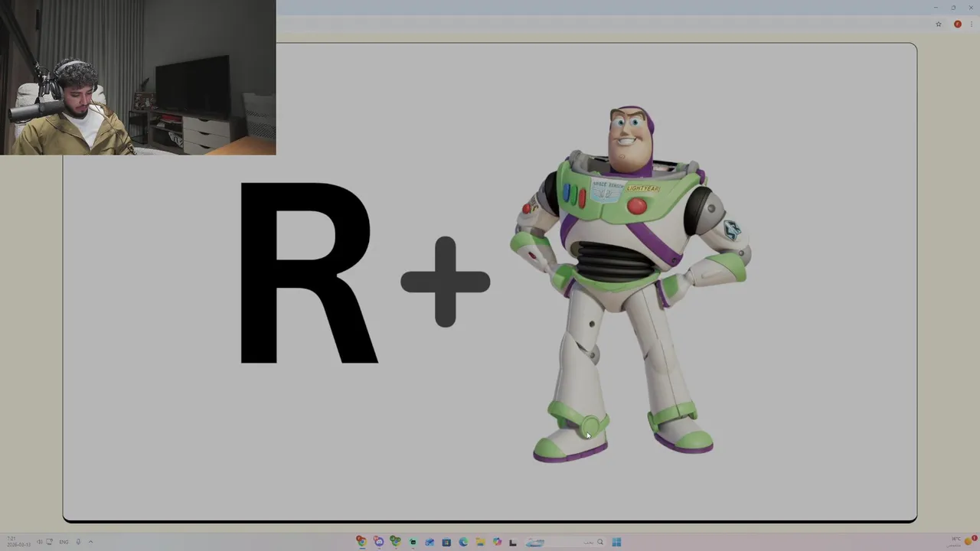
Task: Click the webcam overlay video
Action: point(138,77)
